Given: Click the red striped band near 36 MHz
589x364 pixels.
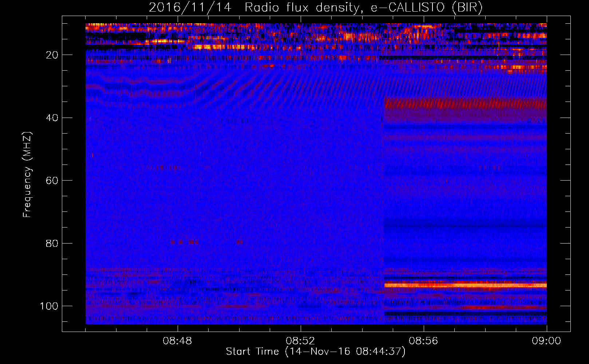Looking at the screenshot, I should (466, 104).
